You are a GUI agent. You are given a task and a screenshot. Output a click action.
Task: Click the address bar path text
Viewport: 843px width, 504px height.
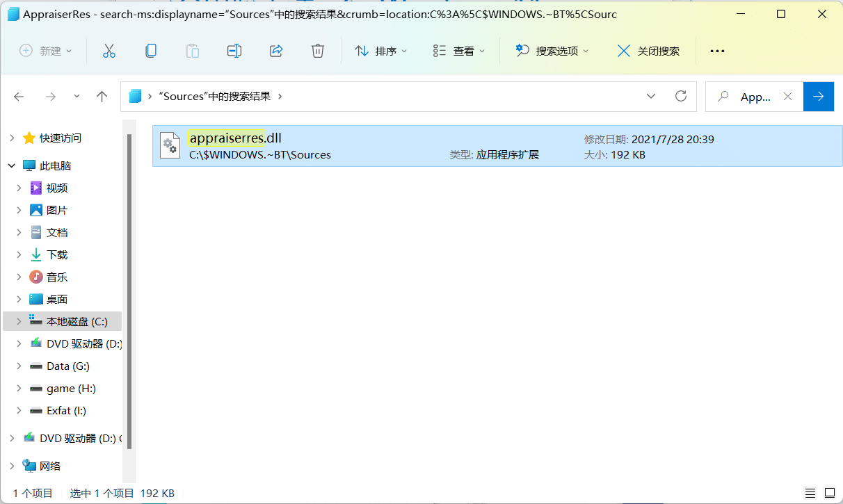(215, 97)
